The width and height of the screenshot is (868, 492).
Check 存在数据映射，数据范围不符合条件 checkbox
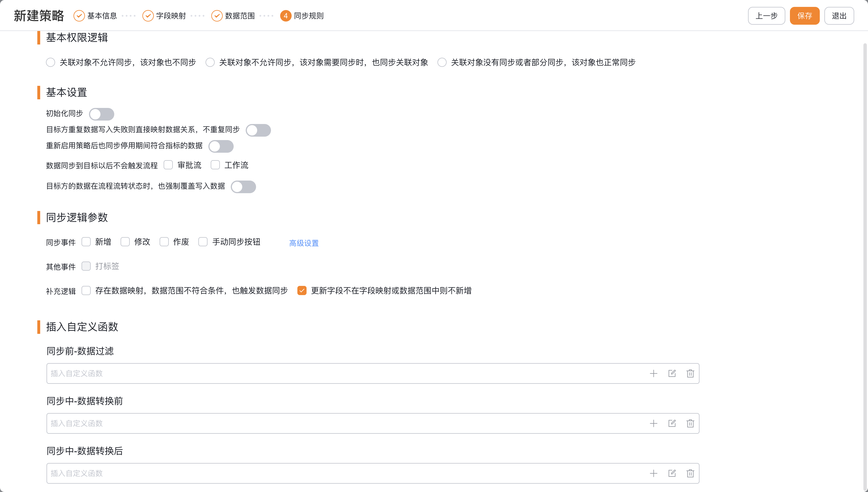[86, 290]
